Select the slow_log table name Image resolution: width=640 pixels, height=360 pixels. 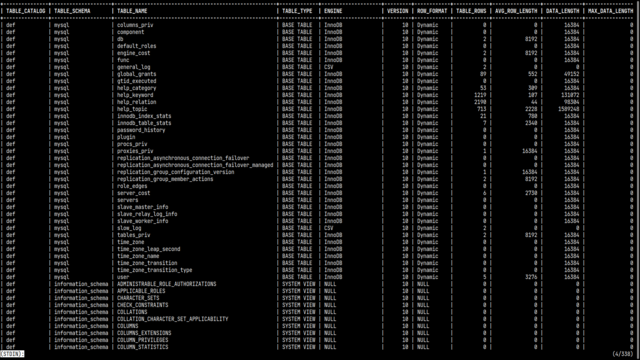pos(129,228)
